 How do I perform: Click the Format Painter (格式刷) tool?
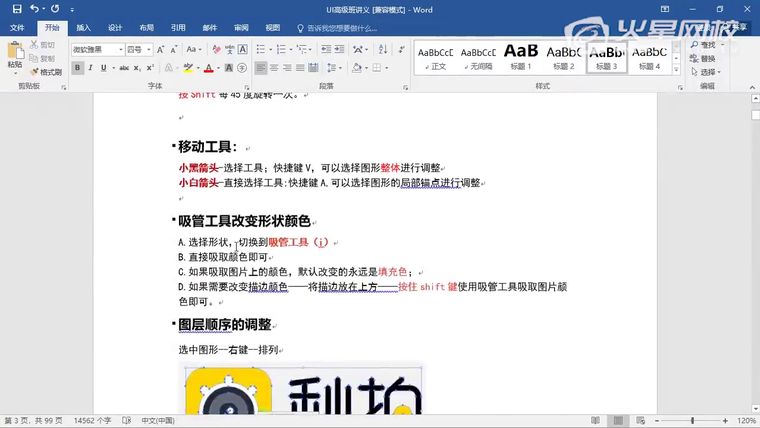click(x=45, y=72)
